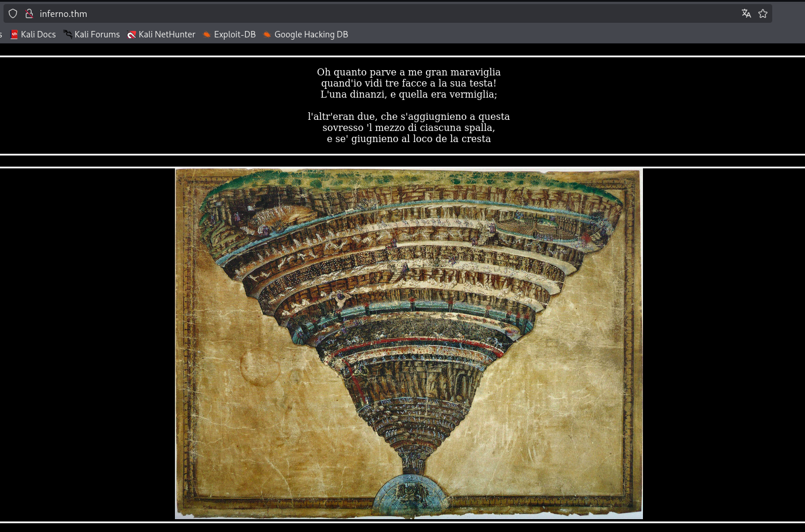Click the inferno.thm address in URL bar
The image size is (805, 532).
click(x=63, y=13)
